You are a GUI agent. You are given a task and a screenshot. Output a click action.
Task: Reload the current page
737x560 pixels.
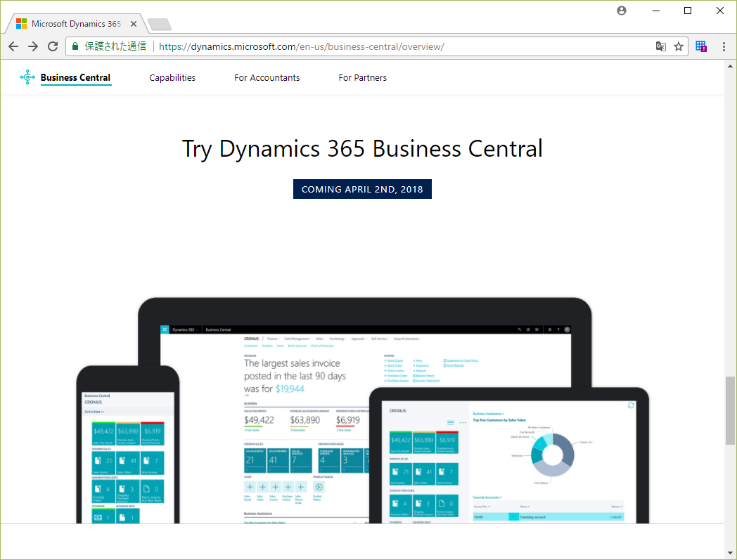point(53,46)
